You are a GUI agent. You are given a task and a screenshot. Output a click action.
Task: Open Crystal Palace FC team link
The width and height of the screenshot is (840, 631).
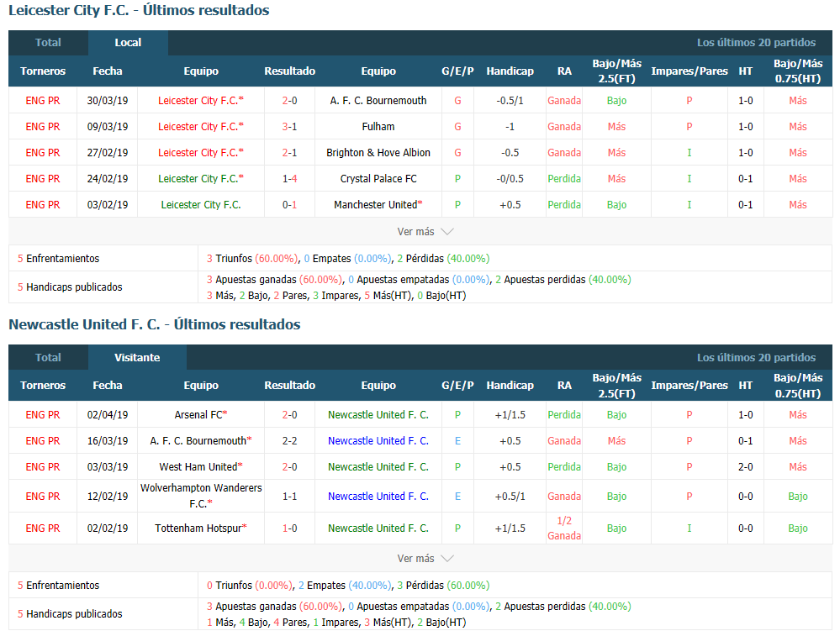tap(378, 179)
